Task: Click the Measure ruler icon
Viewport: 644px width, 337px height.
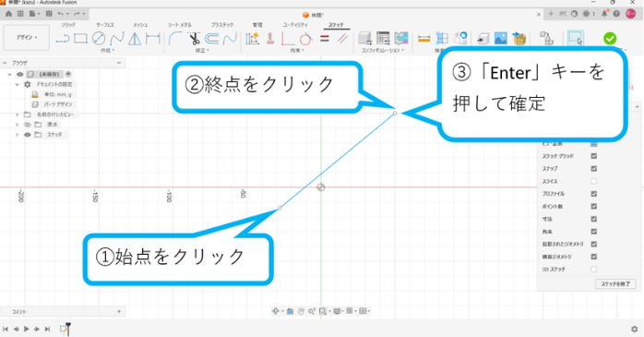Action: (x=423, y=39)
